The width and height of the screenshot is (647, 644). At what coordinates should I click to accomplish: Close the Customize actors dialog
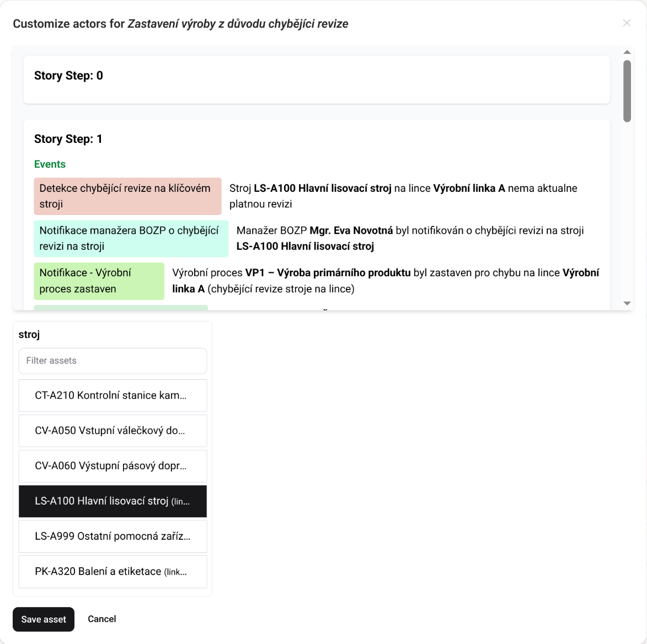coord(627,23)
